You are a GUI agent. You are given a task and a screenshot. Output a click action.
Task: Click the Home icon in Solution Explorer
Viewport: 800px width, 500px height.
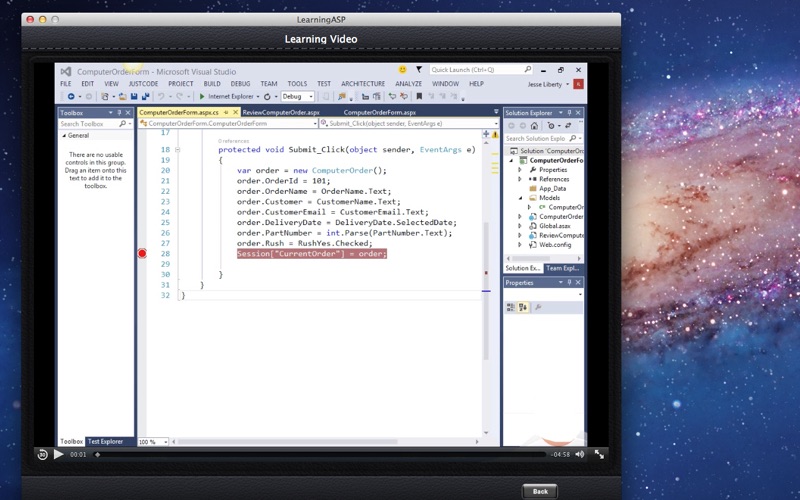point(534,126)
